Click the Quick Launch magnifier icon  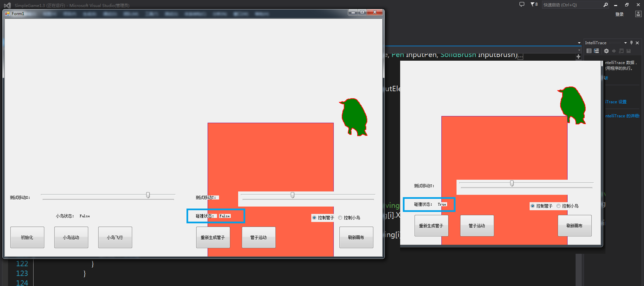point(605,5)
